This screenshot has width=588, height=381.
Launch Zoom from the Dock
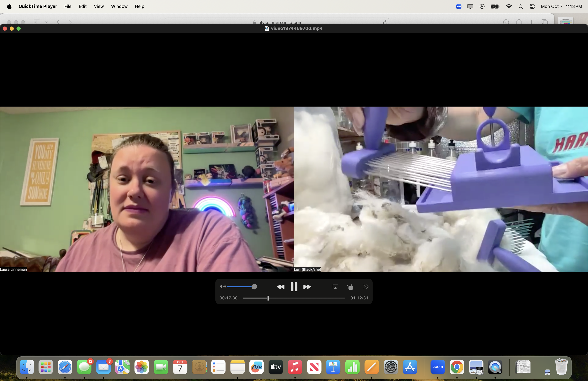point(438,367)
